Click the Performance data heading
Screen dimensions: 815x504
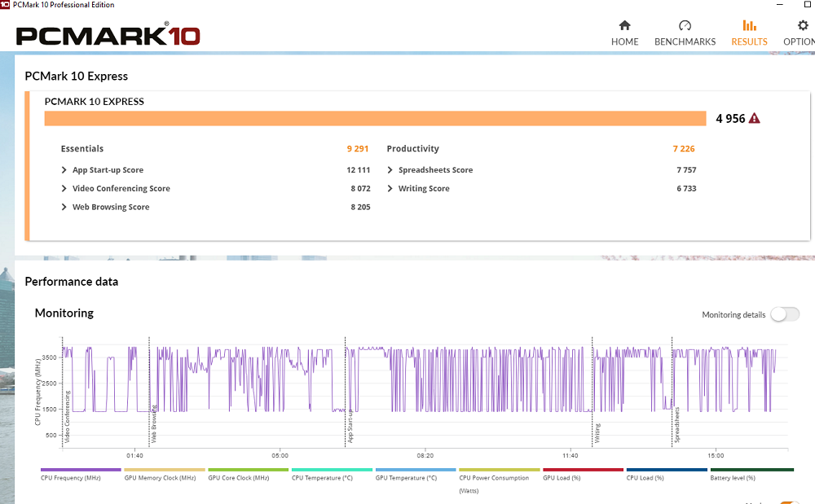(x=72, y=282)
